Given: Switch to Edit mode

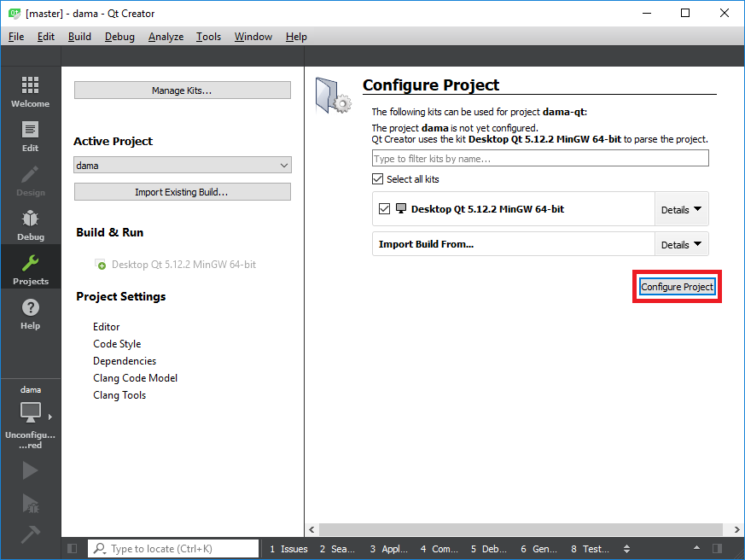Looking at the screenshot, I should [x=31, y=137].
